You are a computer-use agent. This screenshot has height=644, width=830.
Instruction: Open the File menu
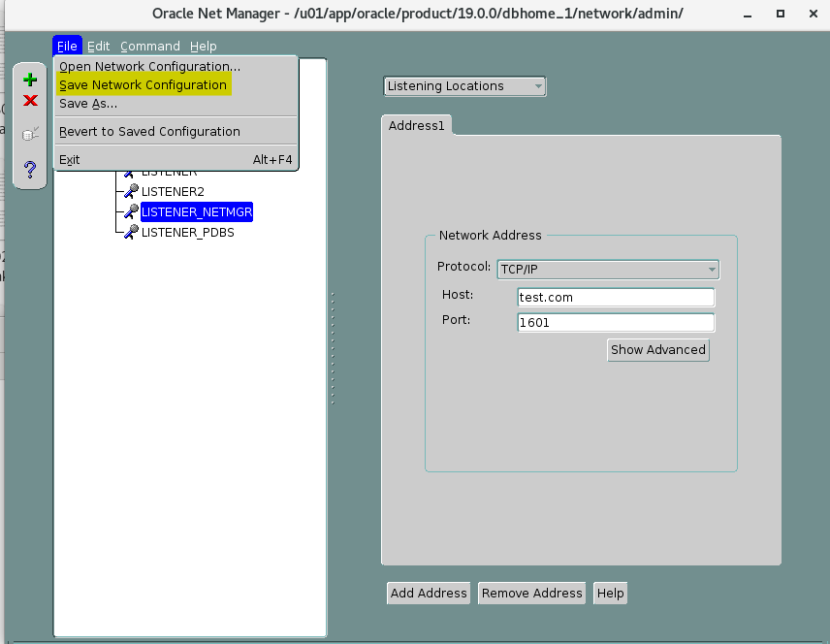(x=67, y=47)
